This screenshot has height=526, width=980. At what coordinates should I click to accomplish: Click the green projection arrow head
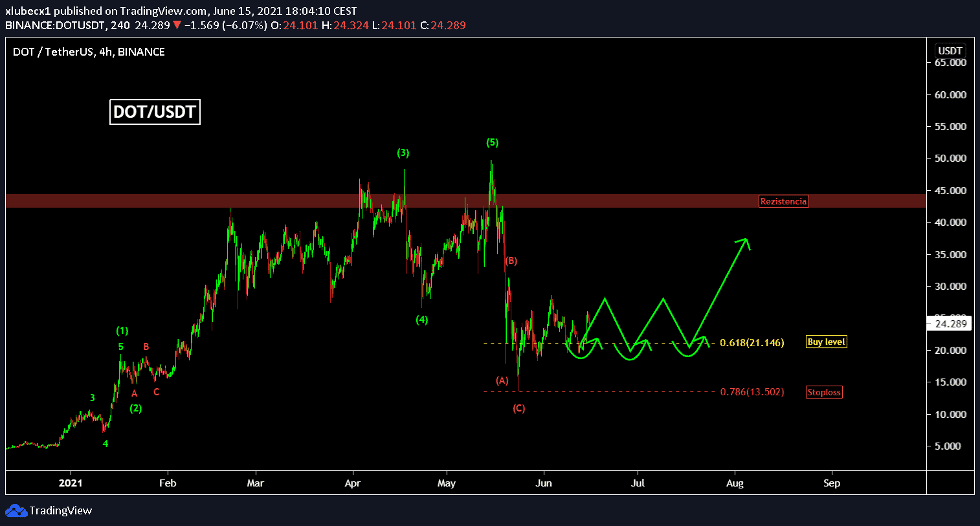coord(746,242)
